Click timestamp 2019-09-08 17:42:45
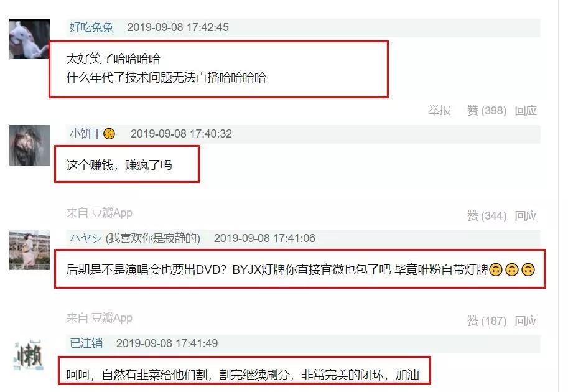Viewport: 568px width, 392px height. coord(178,27)
